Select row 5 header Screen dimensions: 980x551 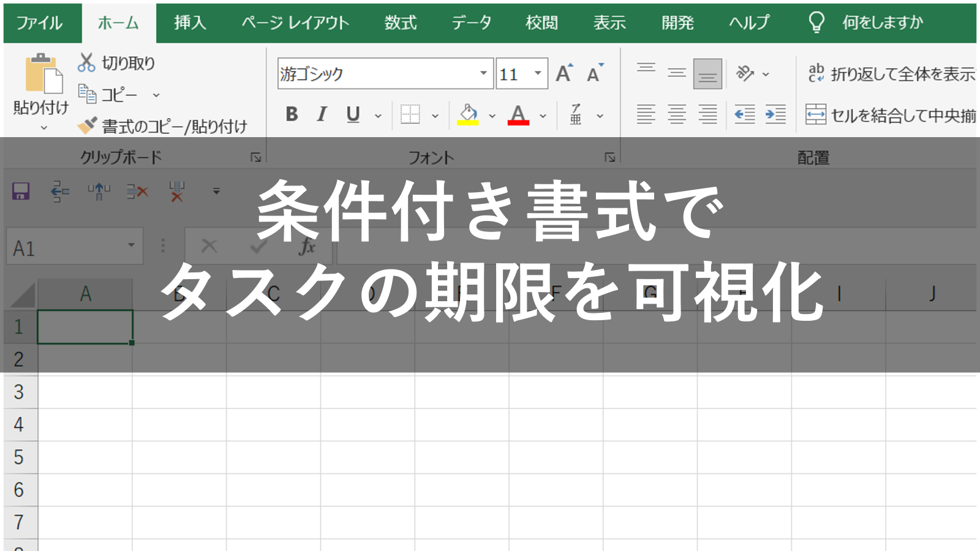point(20,457)
